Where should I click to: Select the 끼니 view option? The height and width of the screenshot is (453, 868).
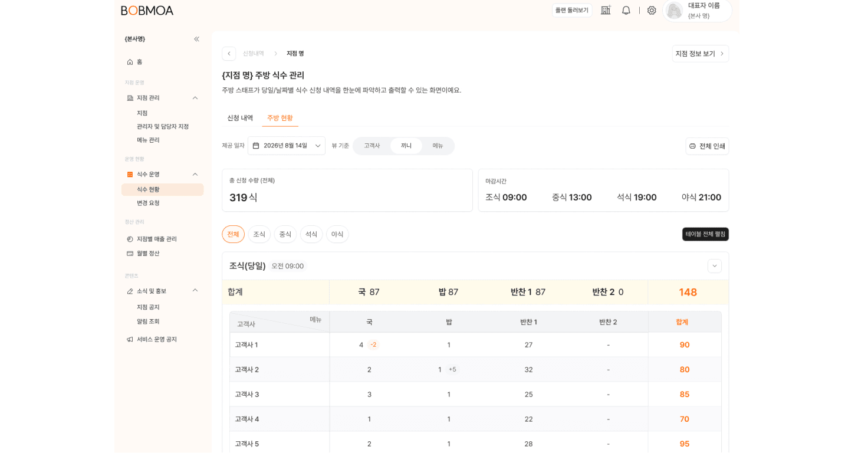406,146
